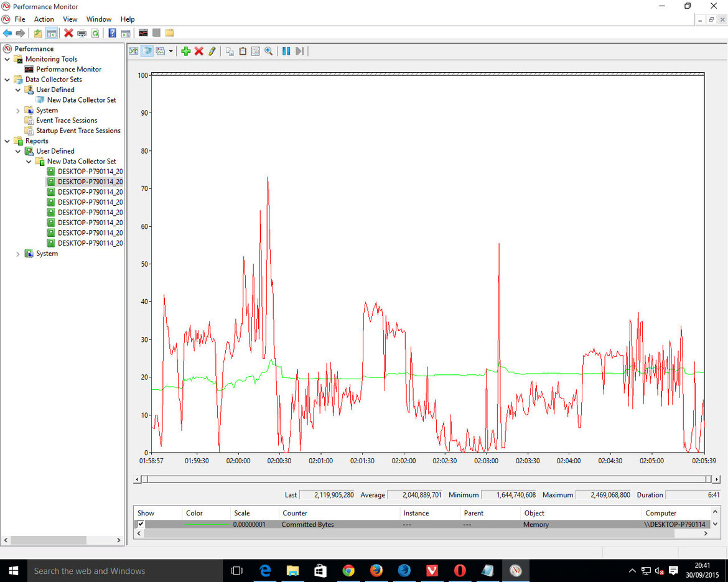Click the taskbar search box
This screenshot has width=728, height=582.
coord(124,571)
